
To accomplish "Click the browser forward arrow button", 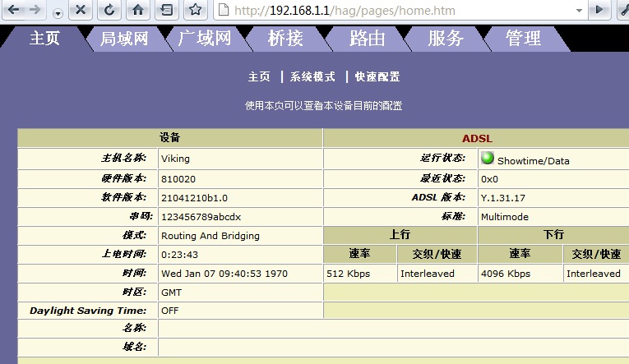I will click(36, 10).
